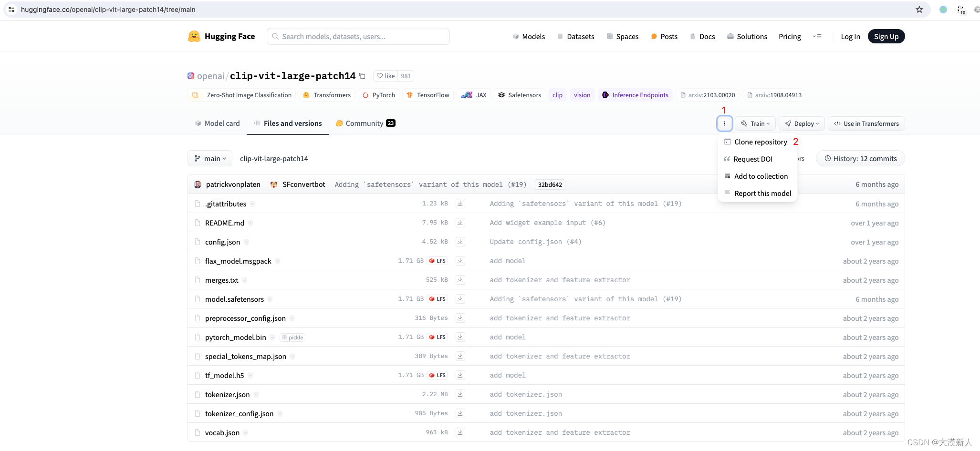
Task: Open the Solutions menu link
Action: (x=747, y=37)
